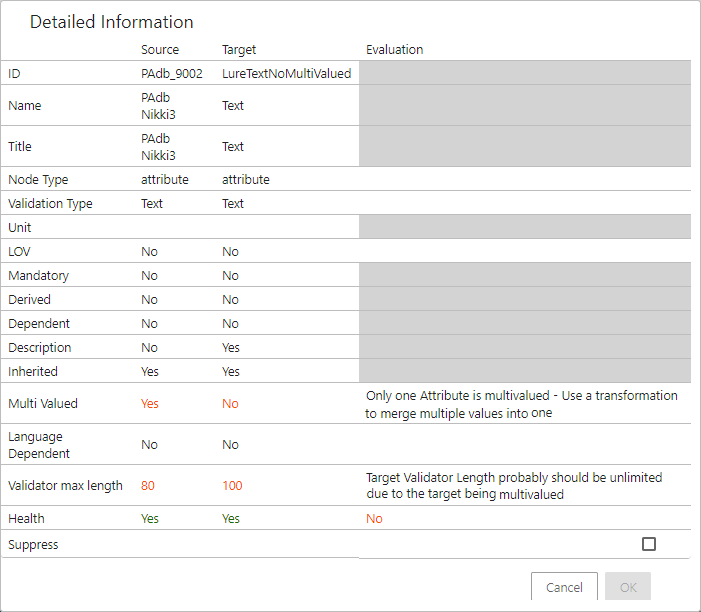Click the red Multi Valued source Yes
This screenshot has width=701, height=612.
[x=150, y=404]
